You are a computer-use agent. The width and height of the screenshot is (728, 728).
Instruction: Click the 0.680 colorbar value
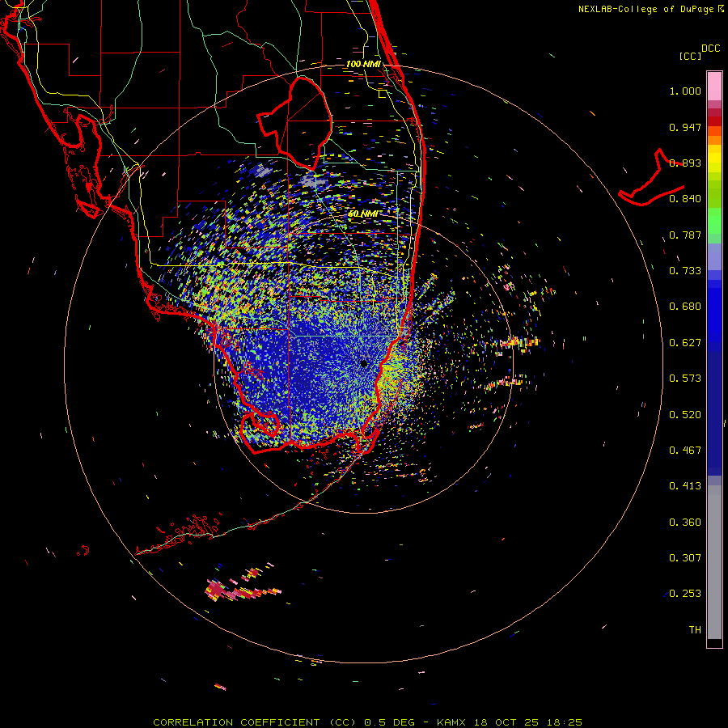(685, 307)
